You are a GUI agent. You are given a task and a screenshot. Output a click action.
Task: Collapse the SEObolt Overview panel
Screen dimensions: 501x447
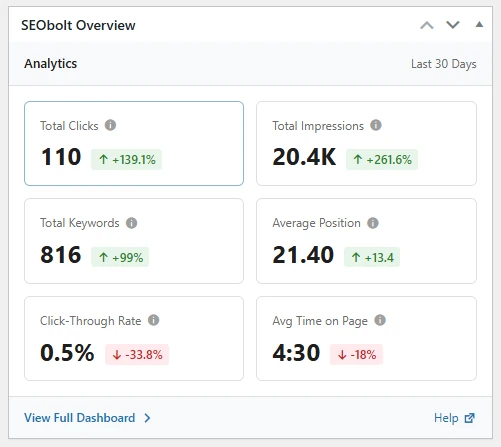(x=479, y=24)
